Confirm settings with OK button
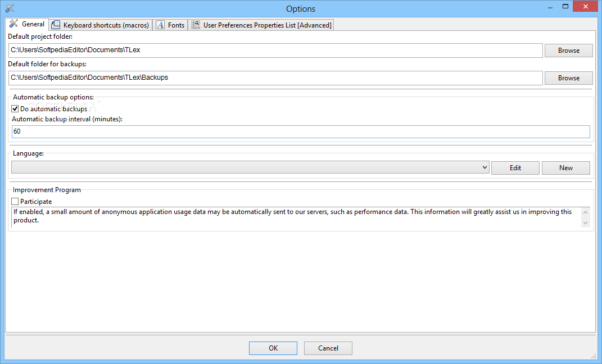Image resolution: width=602 pixels, height=364 pixels. (x=273, y=348)
